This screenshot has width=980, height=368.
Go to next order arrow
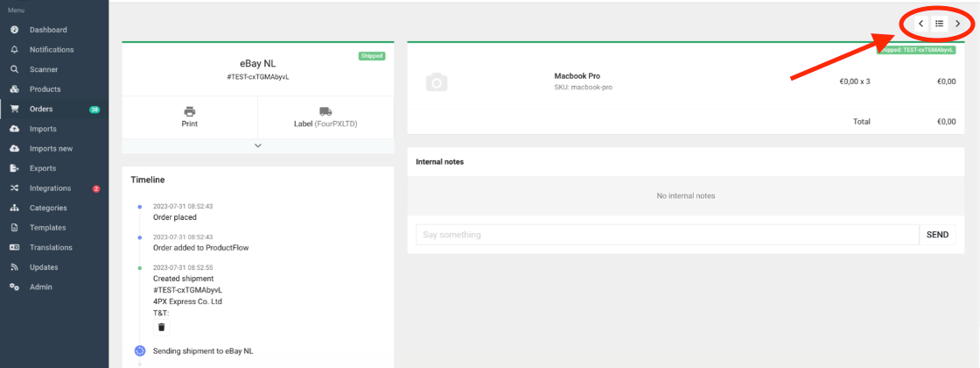pyautogui.click(x=957, y=24)
